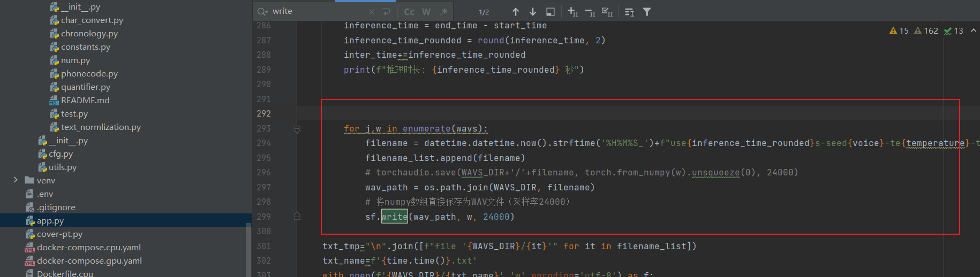Open docker-compose.gpu.yaml file

pyautogui.click(x=89, y=261)
